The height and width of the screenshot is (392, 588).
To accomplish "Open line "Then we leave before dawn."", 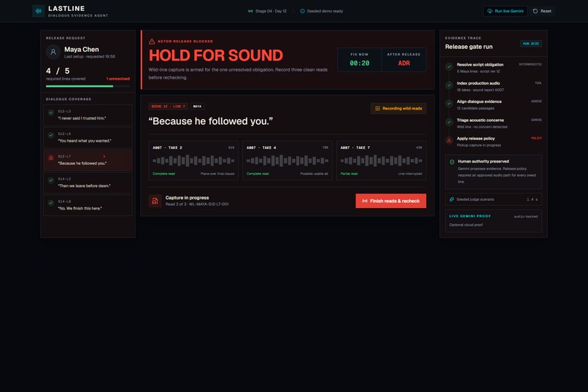I will click(x=88, y=182).
